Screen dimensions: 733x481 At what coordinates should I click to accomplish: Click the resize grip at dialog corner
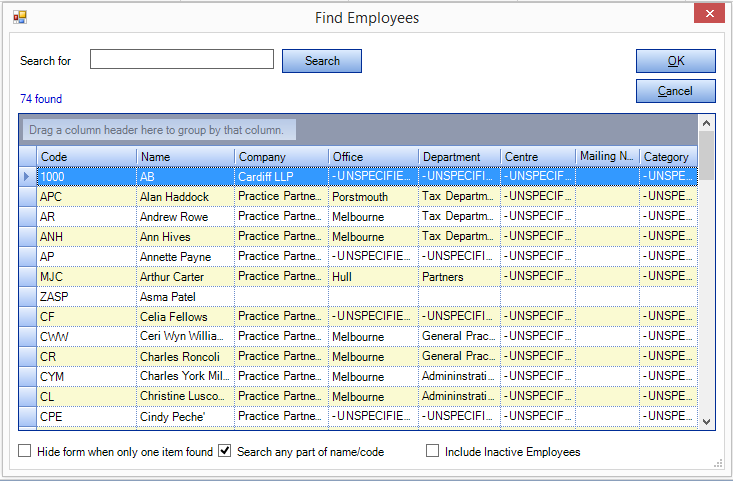point(718,464)
